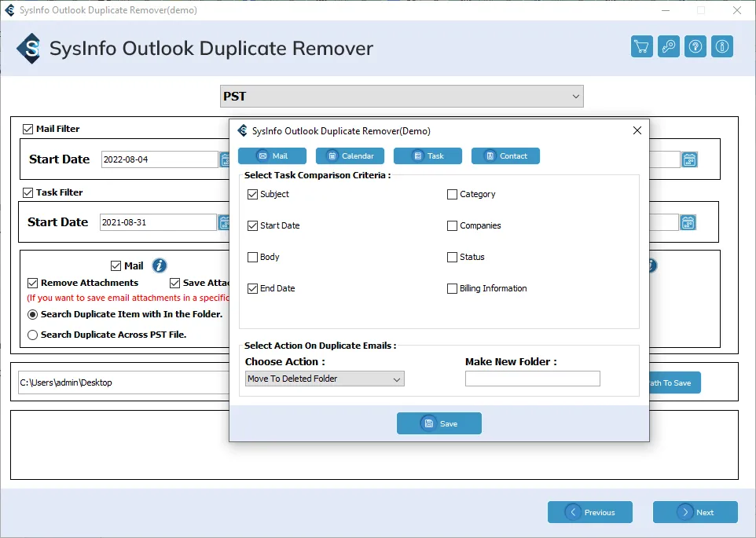Toggle the Save Attachments checkbox
Screen dimensions: 756x538
(x=175, y=283)
